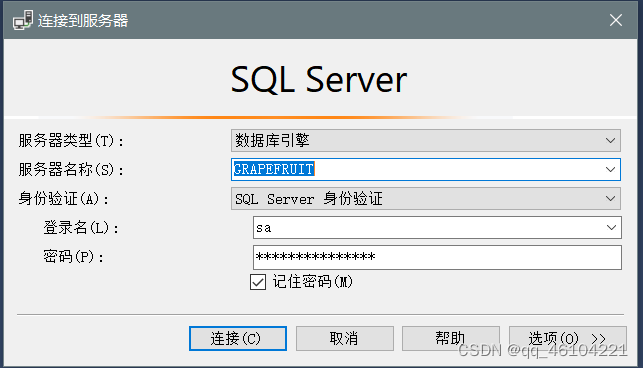Focus the masked password field
643x368 pixels.
(x=437, y=257)
